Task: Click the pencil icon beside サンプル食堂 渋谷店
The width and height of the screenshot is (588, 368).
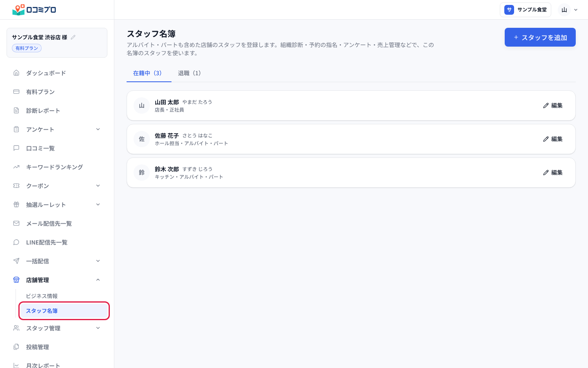Action: point(73,37)
